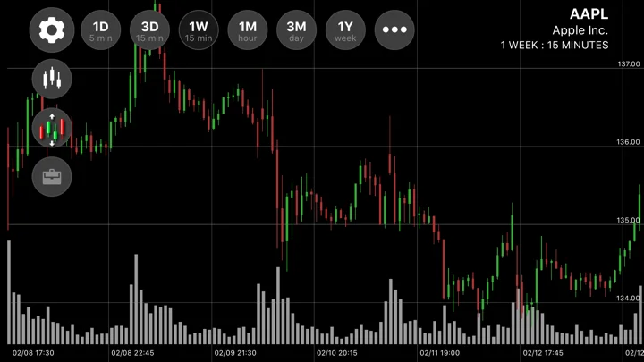Select the 3M day timeframe
644x362 pixels.
coord(296,30)
